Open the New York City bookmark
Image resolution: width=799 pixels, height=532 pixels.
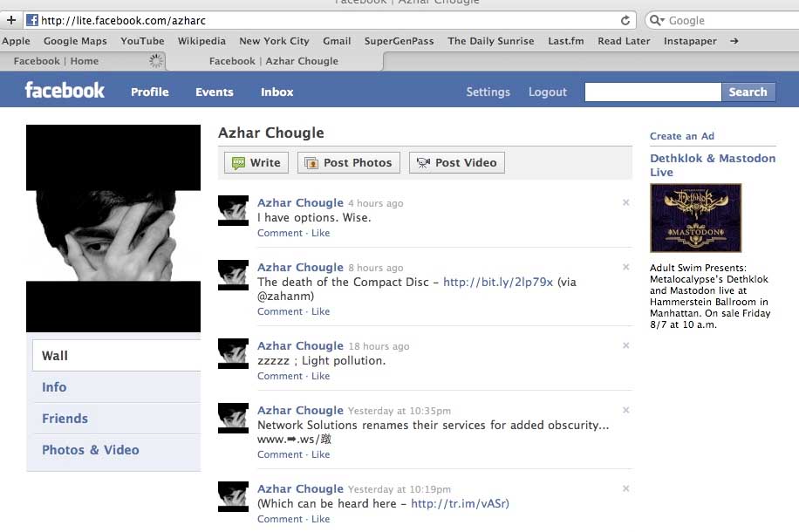274,41
